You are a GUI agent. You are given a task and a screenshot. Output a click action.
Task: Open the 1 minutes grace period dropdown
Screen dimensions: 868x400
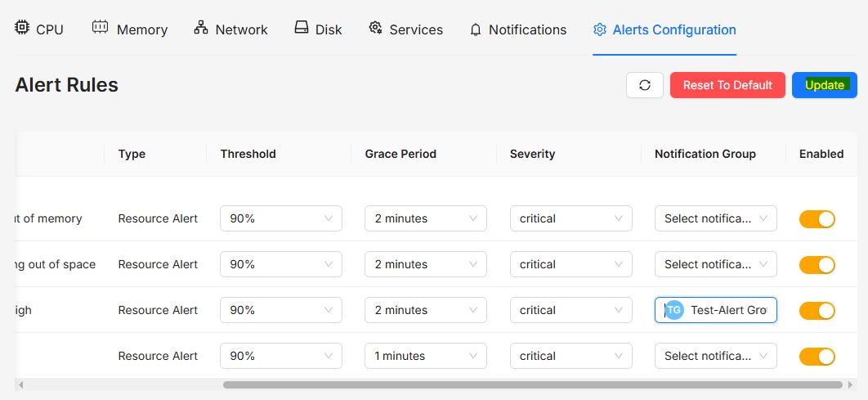(426, 356)
